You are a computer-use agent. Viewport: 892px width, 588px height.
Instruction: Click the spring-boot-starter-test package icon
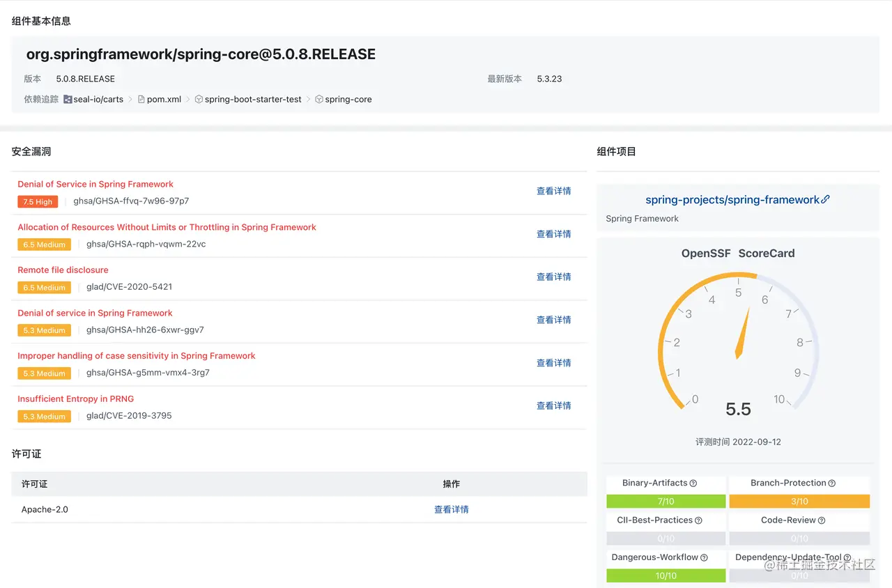(199, 100)
